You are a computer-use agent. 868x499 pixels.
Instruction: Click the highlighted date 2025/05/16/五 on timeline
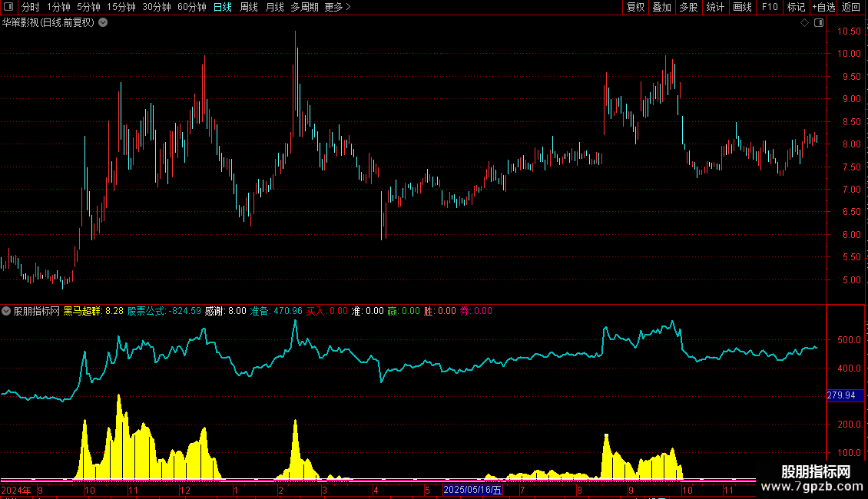[x=472, y=490]
